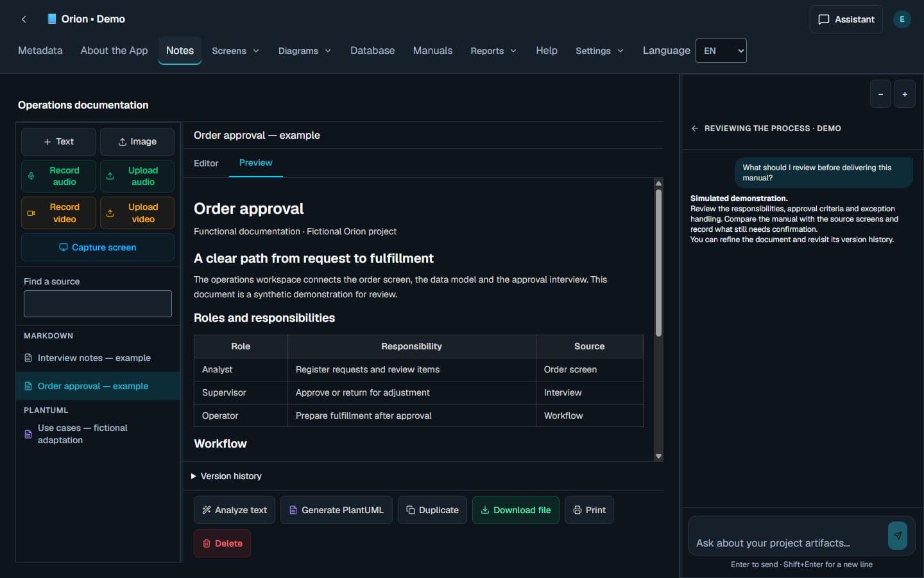The height and width of the screenshot is (578, 924).
Task: Generate PlantUML from the note
Action: 336,510
